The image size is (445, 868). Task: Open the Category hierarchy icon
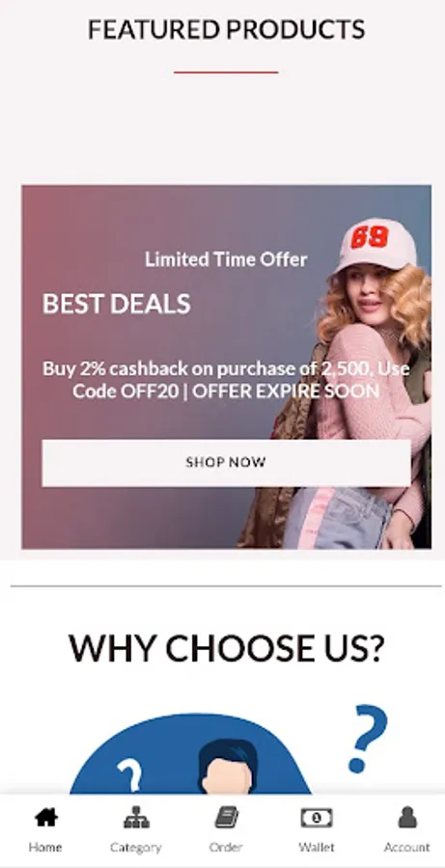point(136,817)
